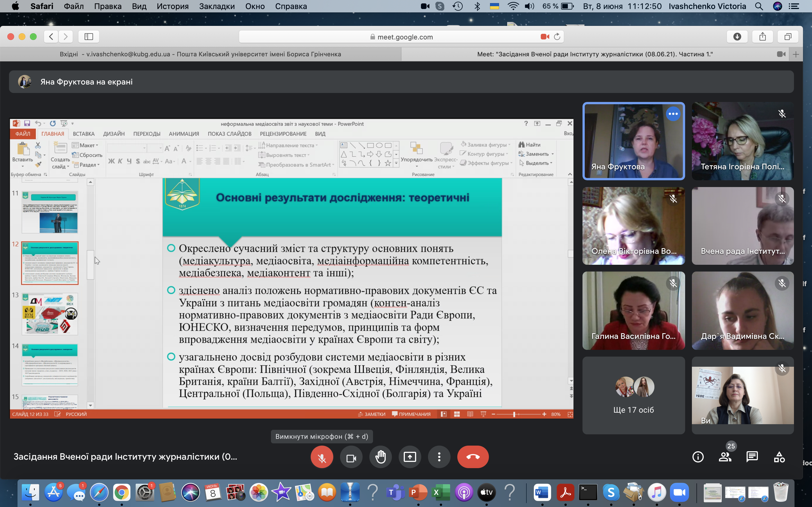Toggle the Safari sidebar button

[89, 37]
